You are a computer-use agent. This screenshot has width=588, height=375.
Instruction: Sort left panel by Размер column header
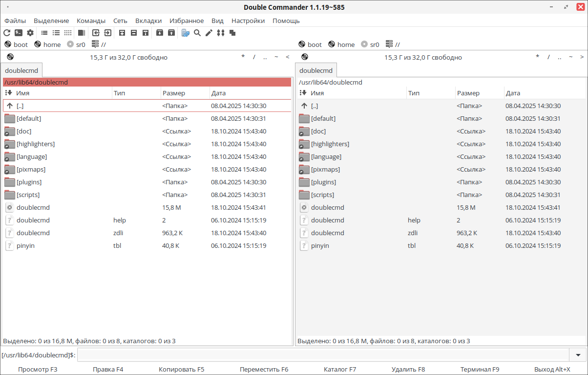point(185,93)
